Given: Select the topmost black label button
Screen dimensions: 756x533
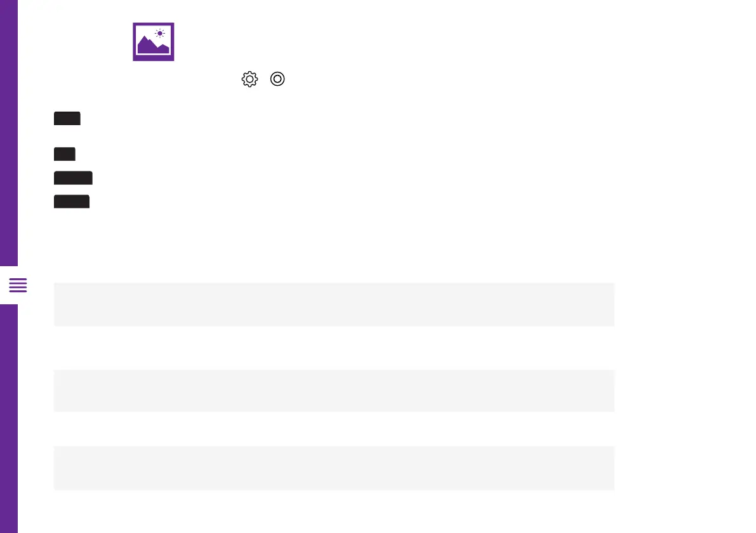Looking at the screenshot, I should click(67, 118).
